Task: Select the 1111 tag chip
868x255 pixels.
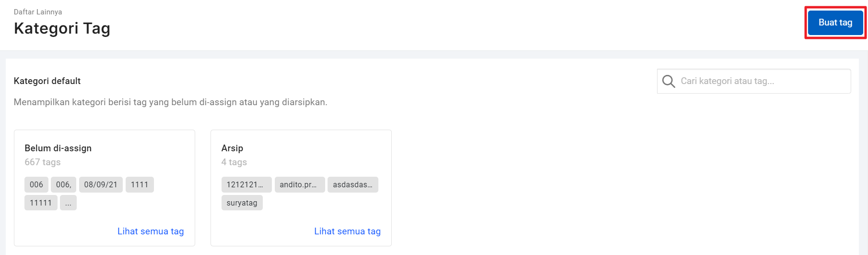Action: pos(140,185)
